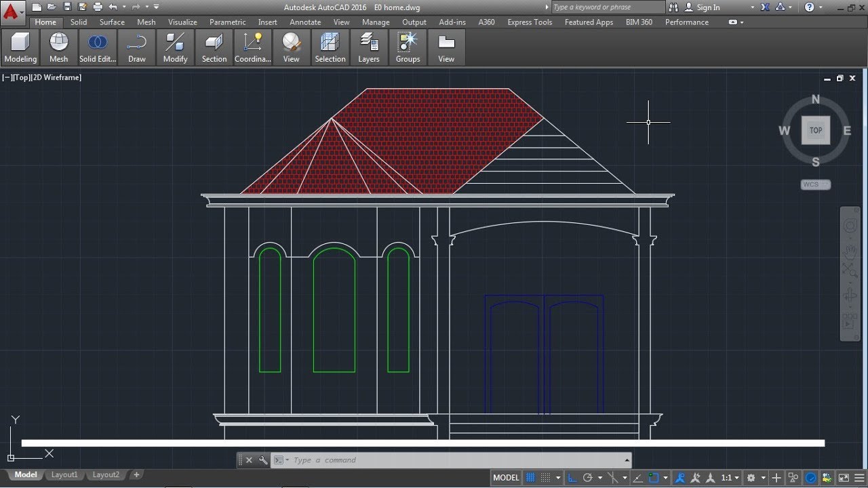Toggle drawing grid display in status bar
The image size is (868, 488).
tap(531, 478)
